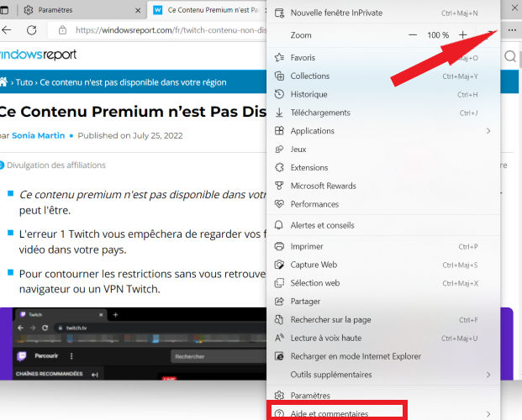Open Favoris from the menu
This screenshot has width=522, height=420.
click(382, 58)
